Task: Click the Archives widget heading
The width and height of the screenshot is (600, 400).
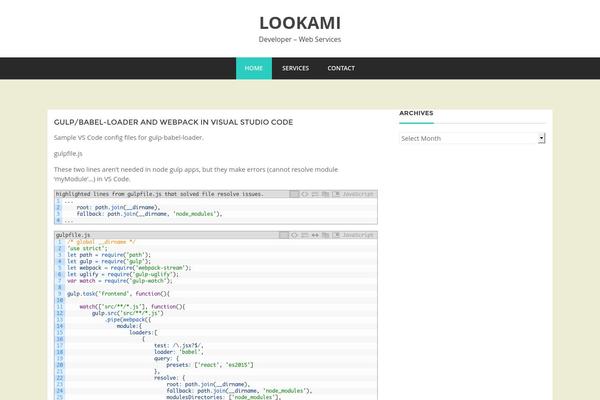Action: coord(416,113)
